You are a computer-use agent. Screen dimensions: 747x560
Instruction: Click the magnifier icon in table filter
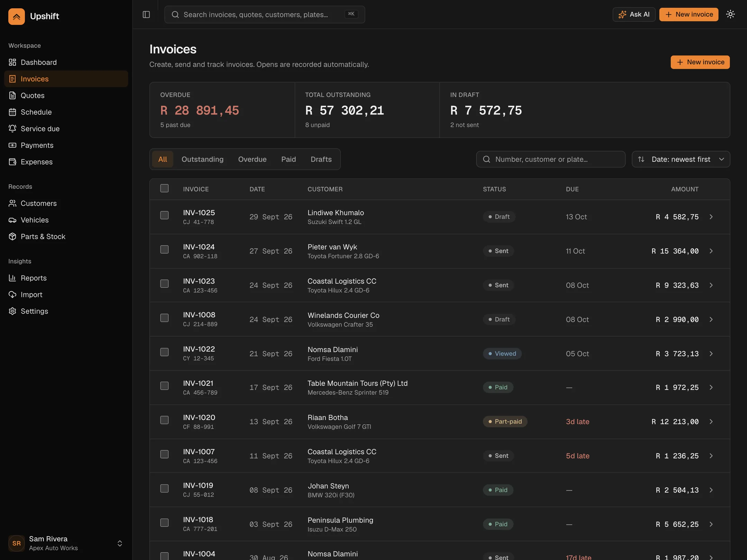click(x=487, y=159)
